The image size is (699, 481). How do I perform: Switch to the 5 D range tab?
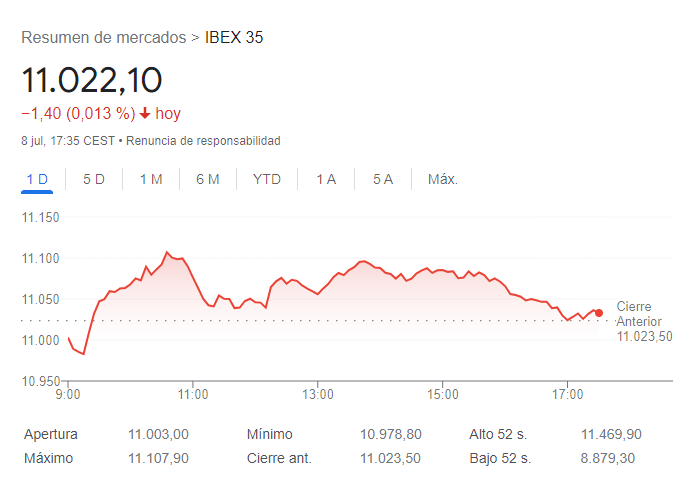point(94,180)
